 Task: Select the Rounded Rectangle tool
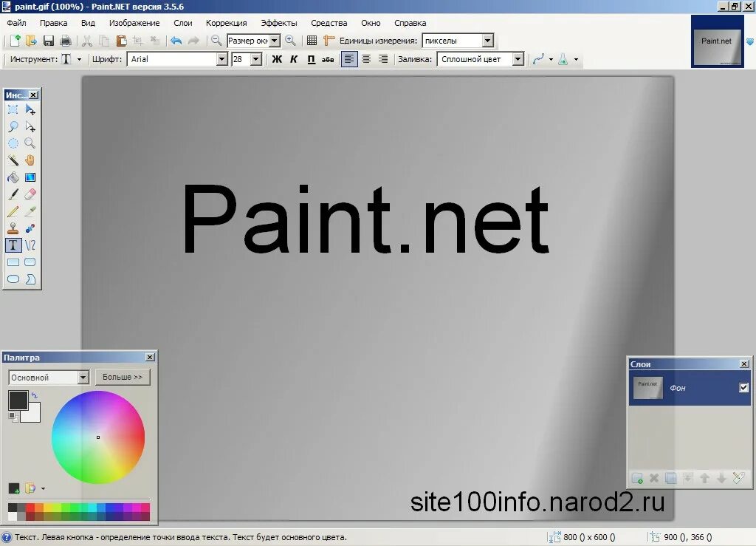[30, 262]
